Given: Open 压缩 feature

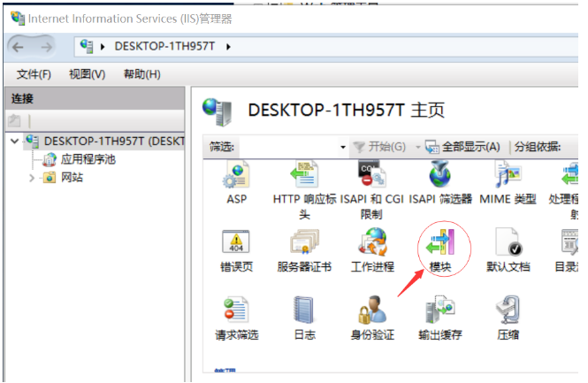Looking at the screenshot, I should pos(508,310).
